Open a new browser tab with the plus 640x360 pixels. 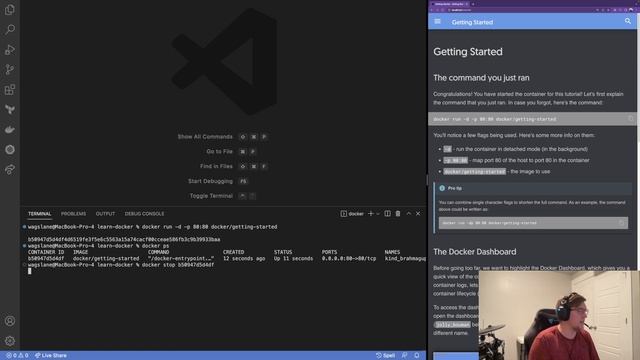tap(473, 4)
